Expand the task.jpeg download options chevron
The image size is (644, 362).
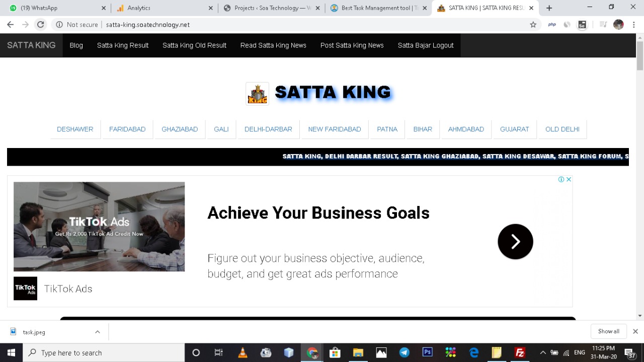[x=98, y=332]
